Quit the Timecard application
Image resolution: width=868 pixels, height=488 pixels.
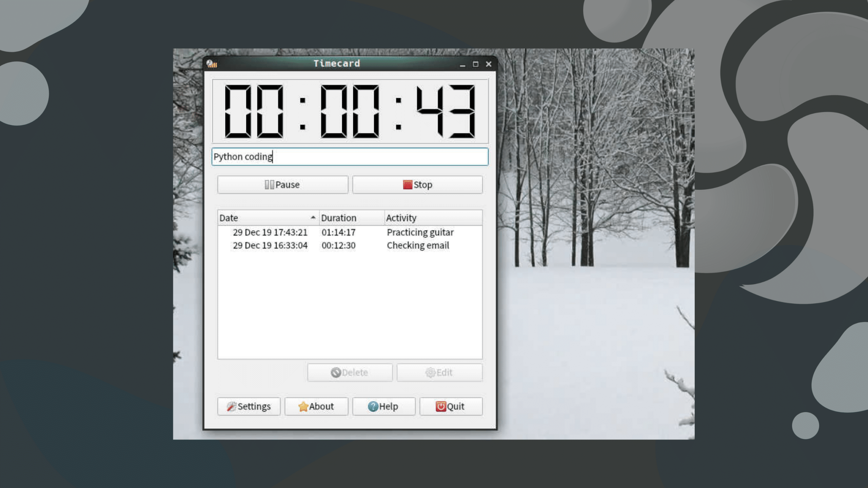tap(451, 406)
